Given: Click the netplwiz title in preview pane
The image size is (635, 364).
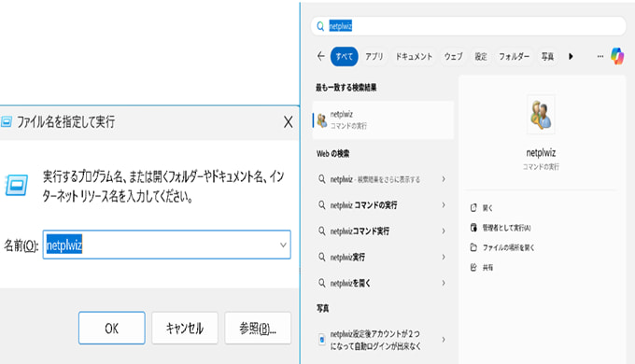Looking at the screenshot, I should tap(541, 153).
